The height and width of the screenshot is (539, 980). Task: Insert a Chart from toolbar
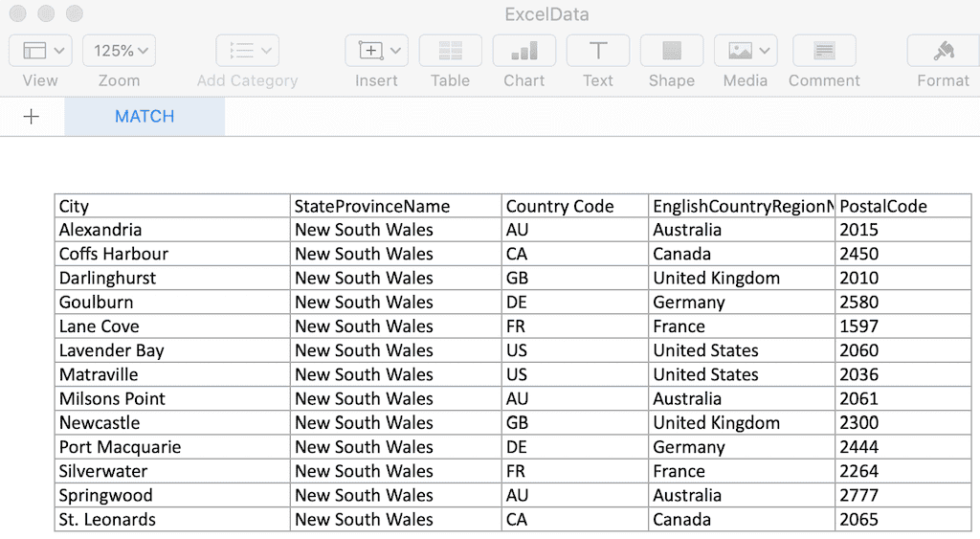pyautogui.click(x=523, y=51)
